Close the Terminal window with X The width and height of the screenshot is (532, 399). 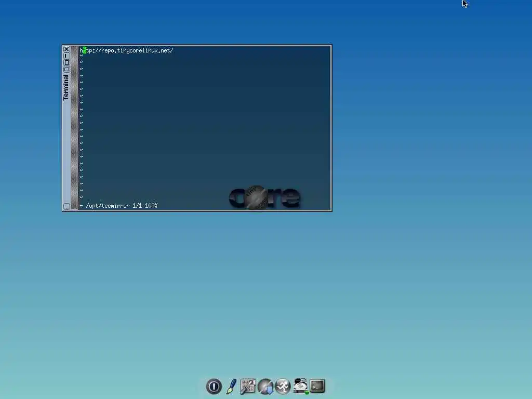[66, 49]
